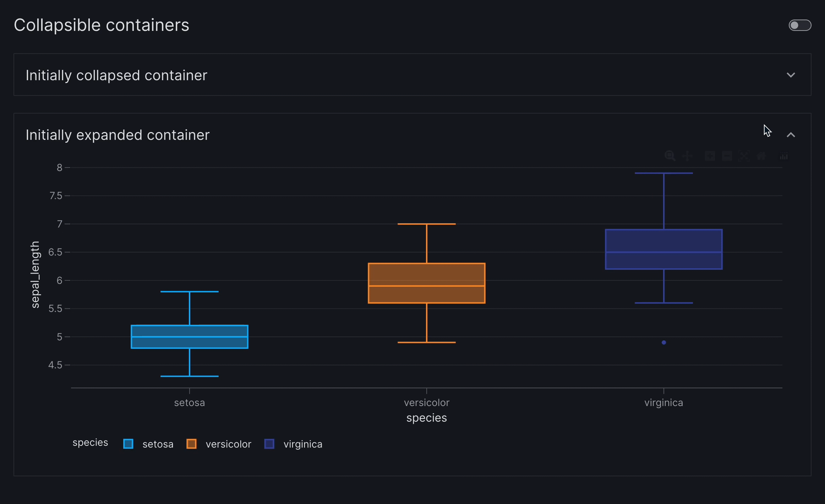Hide virginica trace via legend label

[303, 444]
